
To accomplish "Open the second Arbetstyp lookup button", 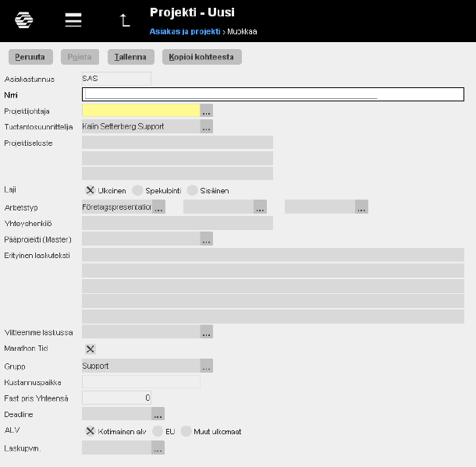I will [x=260, y=207].
